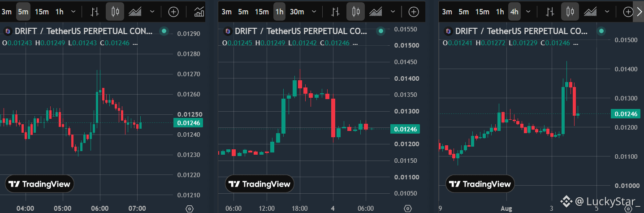Viewport: 644px width, 213px height.
Task: Expand legend more options in left chart
Action: (x=136, y=43)
